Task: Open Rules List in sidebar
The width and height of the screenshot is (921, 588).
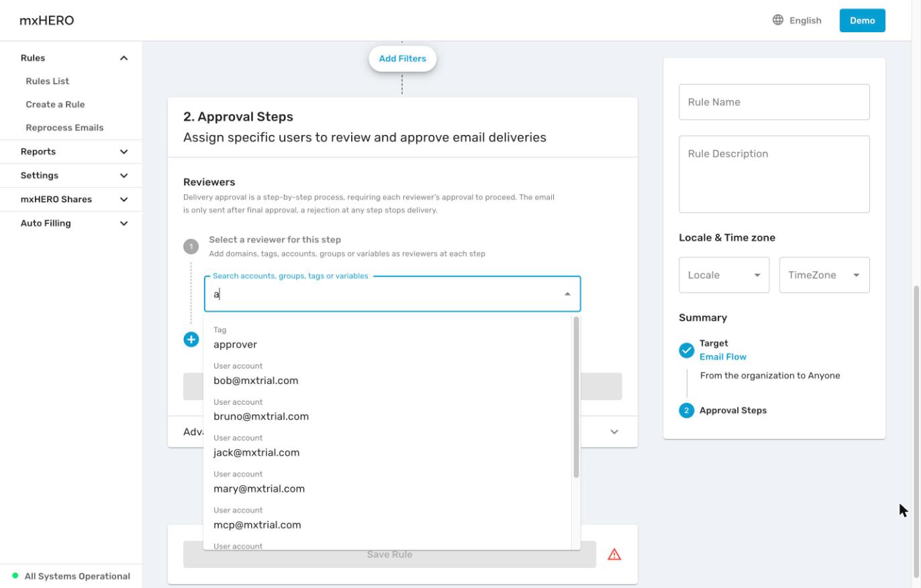Action: [48, 81]
